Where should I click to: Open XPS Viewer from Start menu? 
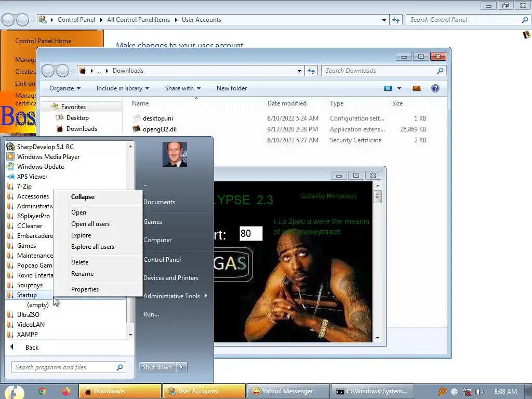32,177
